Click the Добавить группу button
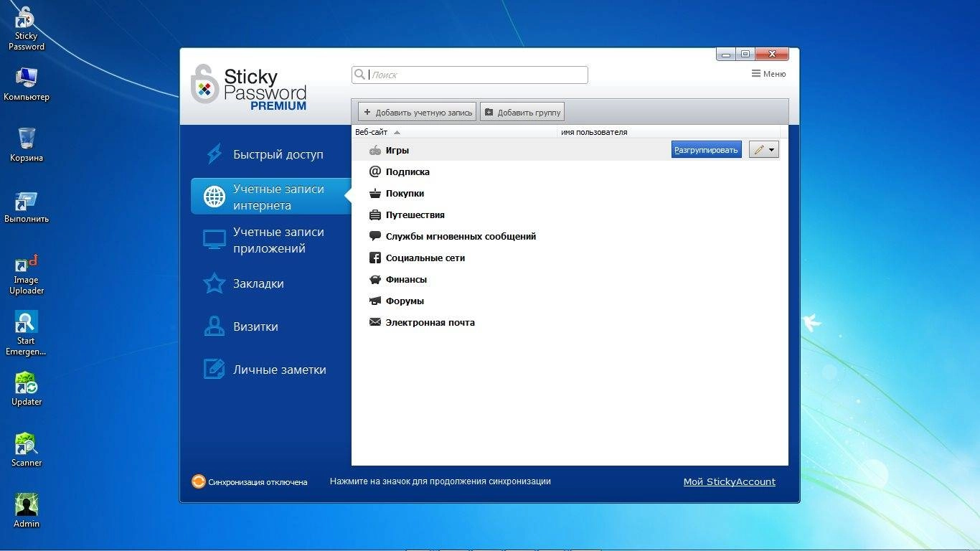This screenshot has height=551, width=980. tap(522, 112)
